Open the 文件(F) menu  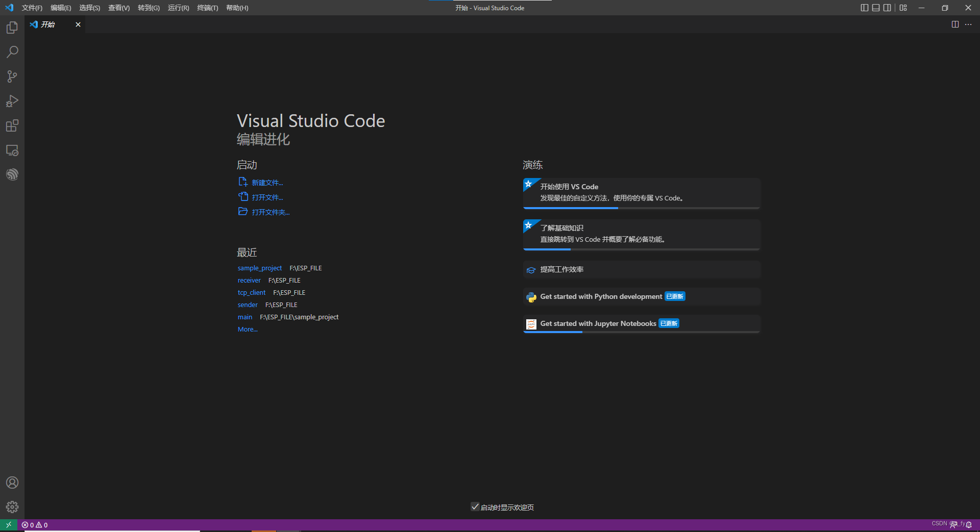pyautogui.click(x=32, y=8)
